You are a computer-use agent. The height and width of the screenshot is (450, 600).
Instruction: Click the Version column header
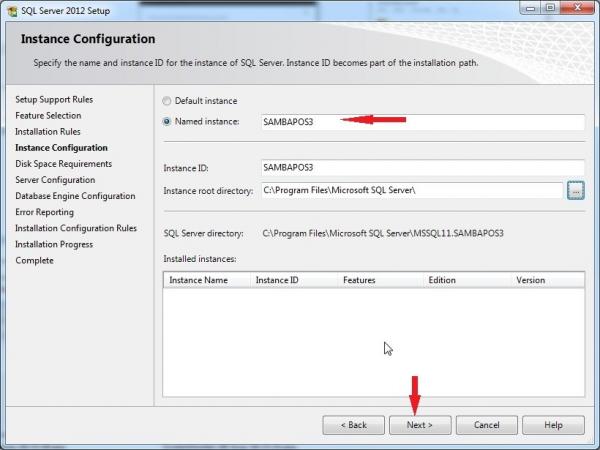[x=547, y=280]
